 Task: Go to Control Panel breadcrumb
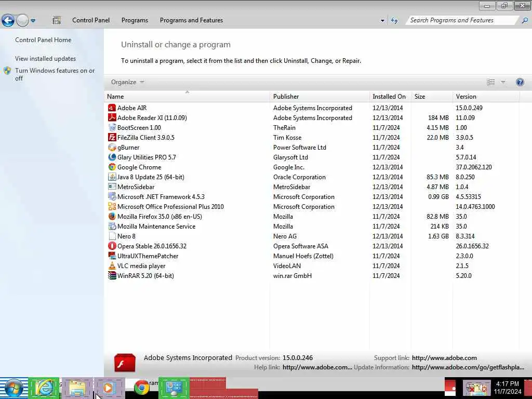tap(91, 20)
